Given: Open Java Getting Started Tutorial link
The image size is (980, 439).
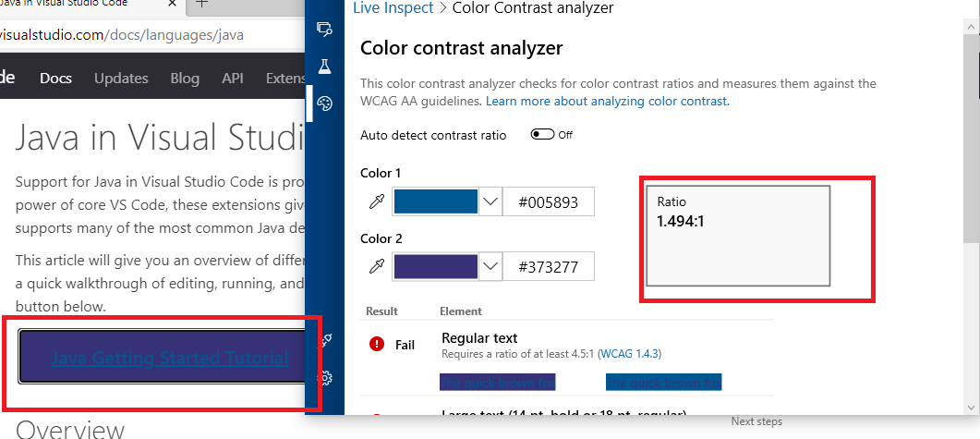Looking at the screenshot, I should tap(169, 358).
